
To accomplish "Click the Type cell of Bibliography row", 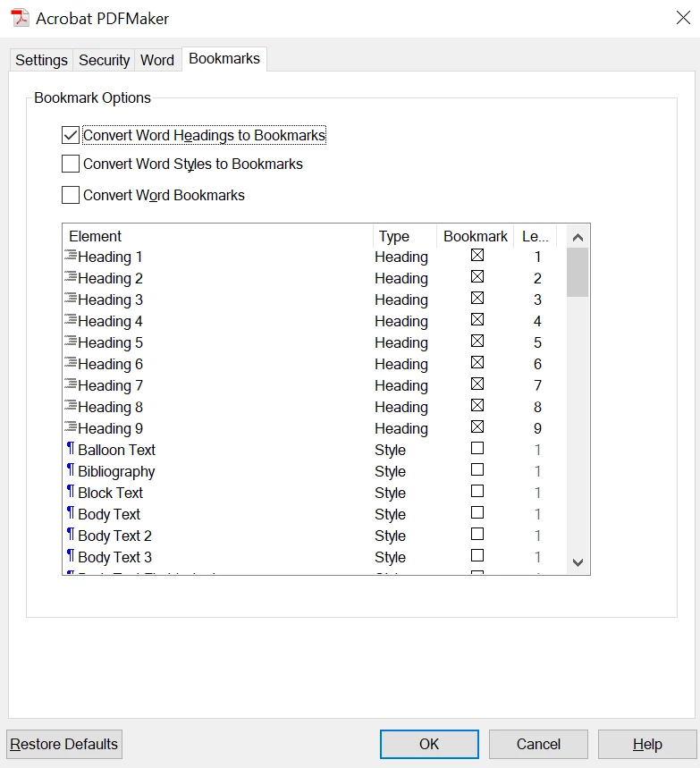I will tap(390, 472).
